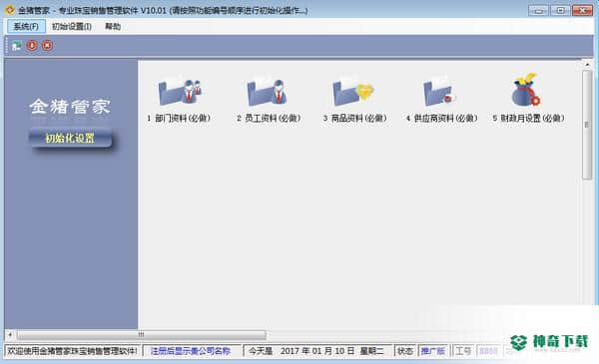Click the vertical scrollbar thumb
This screenshot has height=364, width=599.
click(587, 125)
